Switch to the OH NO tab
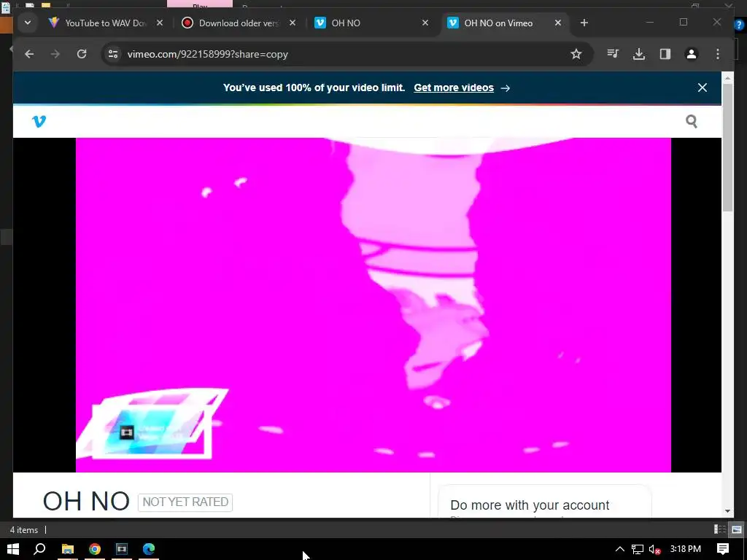The width and height of the screenshot is (747, 560). [371, 23]
